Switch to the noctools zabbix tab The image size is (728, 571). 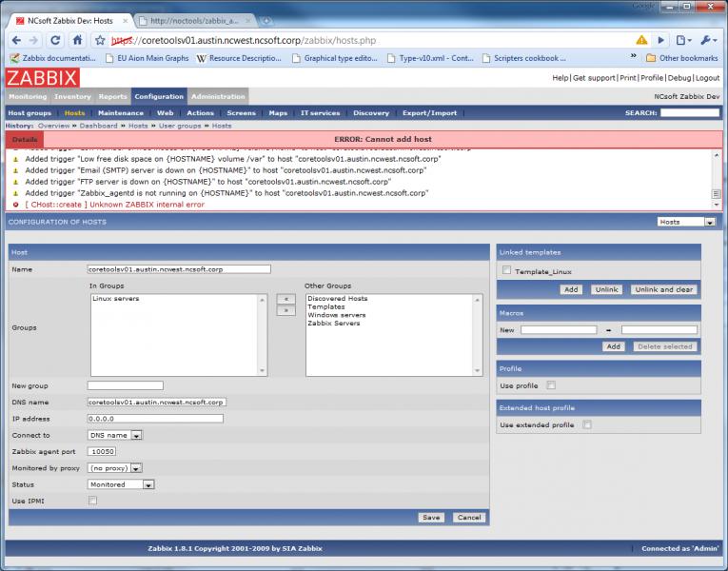(195, 21)
